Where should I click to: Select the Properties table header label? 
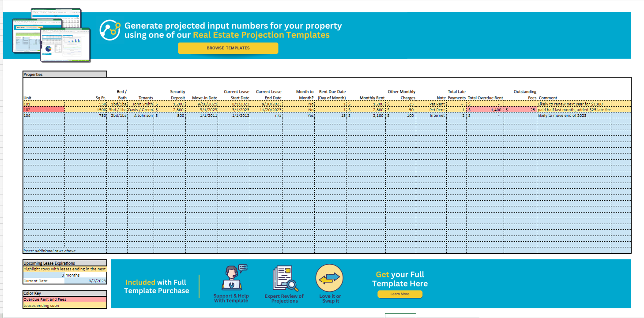tap(34, 74)
